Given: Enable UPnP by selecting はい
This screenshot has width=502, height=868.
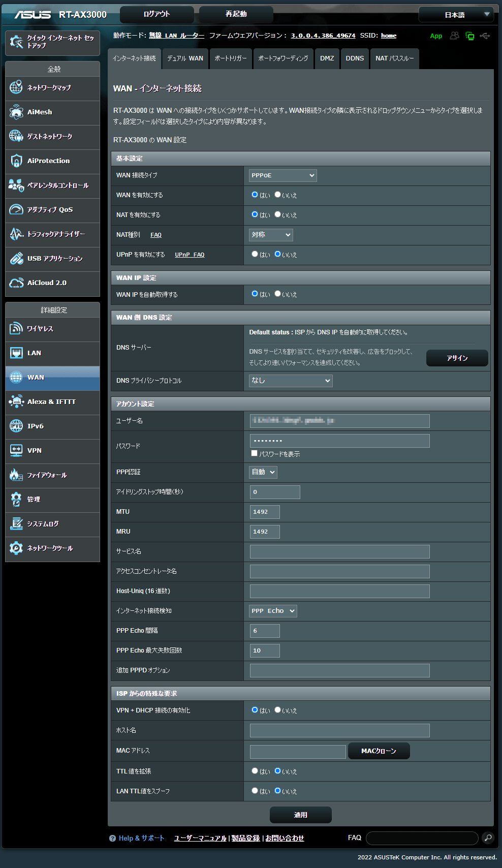Looking at the screenshot, I should click(x=255, y=254).
